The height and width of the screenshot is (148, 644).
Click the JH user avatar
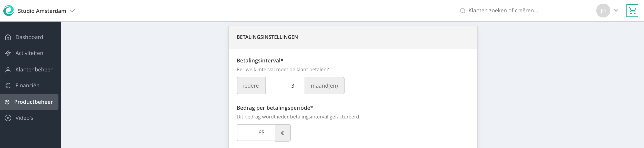[603, 11]
